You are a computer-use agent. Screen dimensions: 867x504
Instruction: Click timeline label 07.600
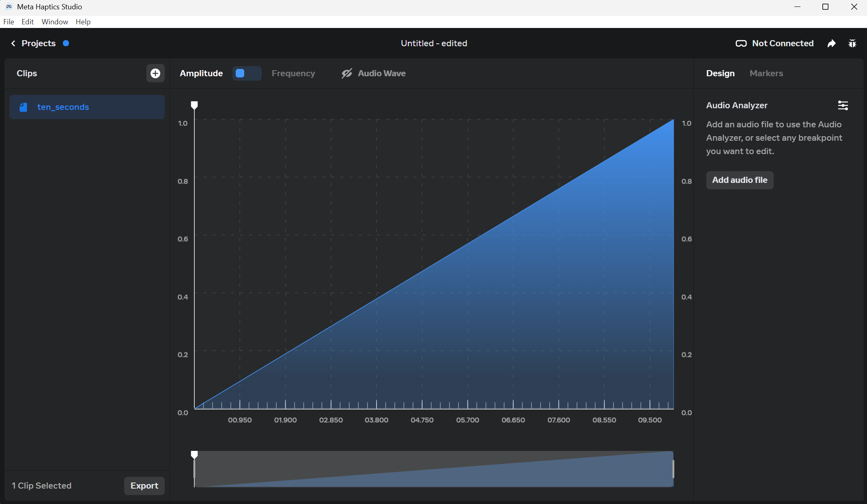coord(559,420)
